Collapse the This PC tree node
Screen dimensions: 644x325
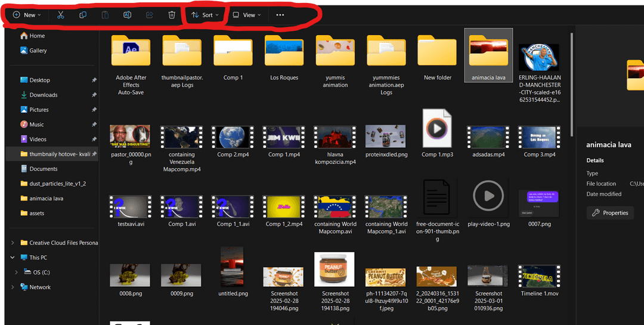(x=13, y=258)
